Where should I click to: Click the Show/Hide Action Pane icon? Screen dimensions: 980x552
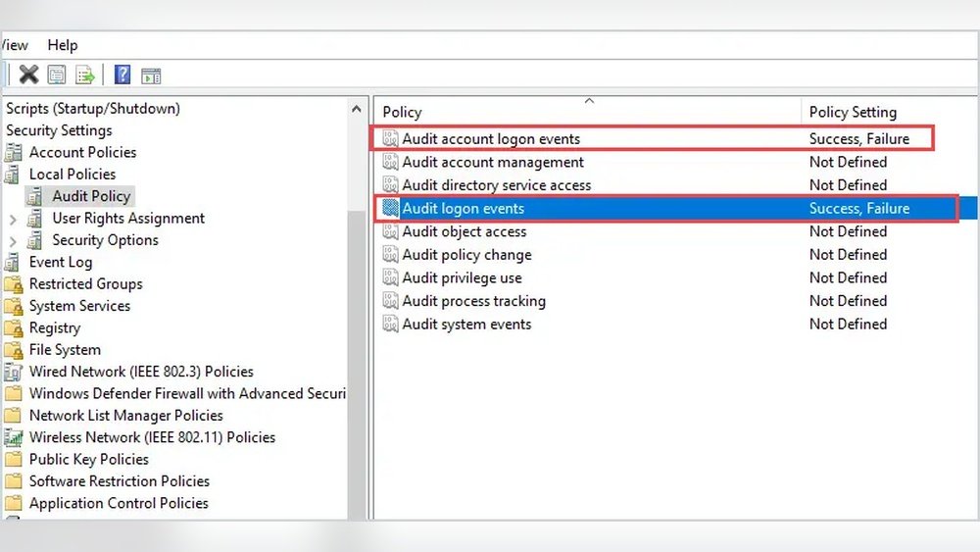point(151,75)
